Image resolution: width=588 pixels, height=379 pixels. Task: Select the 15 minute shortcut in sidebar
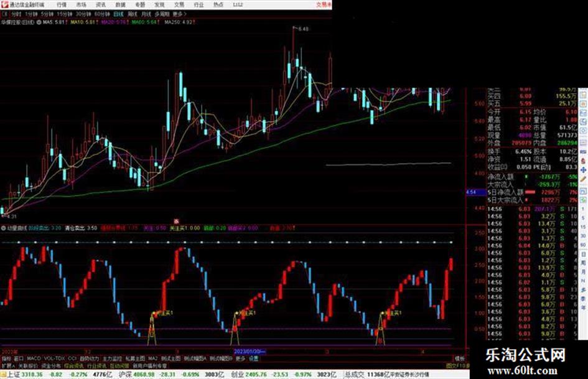point(584,227)
